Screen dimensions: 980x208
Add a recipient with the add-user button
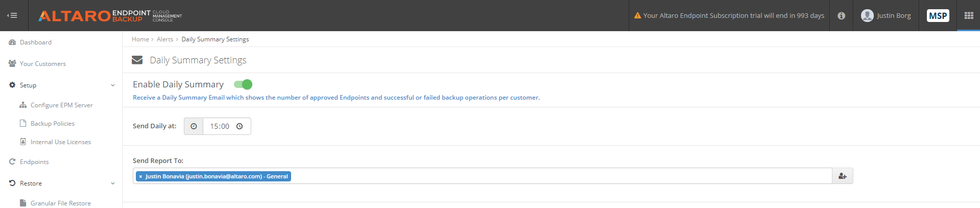coord(843,176)
